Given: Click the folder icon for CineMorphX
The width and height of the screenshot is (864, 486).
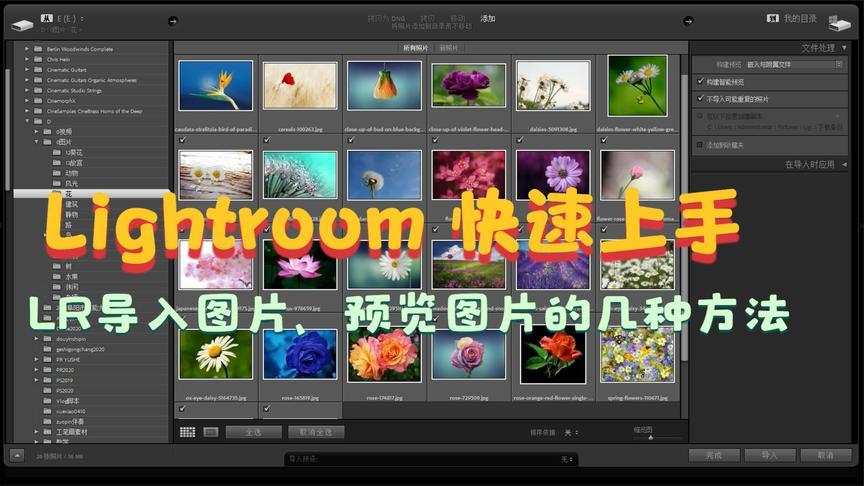Looking at the screenshot, I should point(38,100).
